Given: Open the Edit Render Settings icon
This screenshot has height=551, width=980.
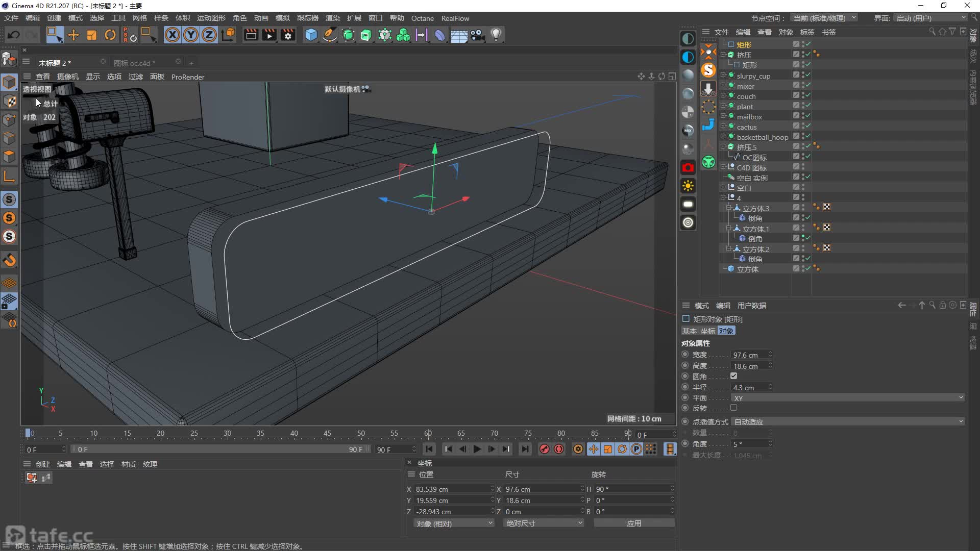Looking at the screenshot, I should point(288,35).
